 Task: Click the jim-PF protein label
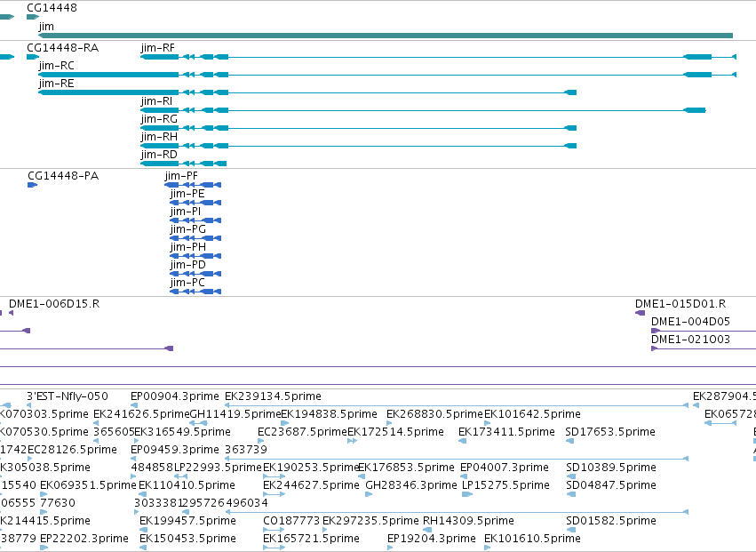tap(181, 176)
